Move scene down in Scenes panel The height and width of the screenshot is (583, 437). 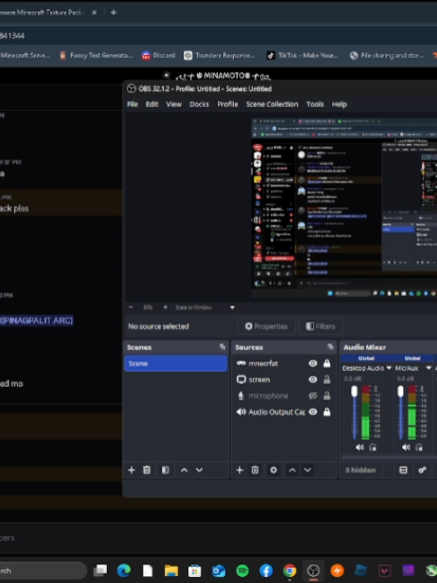coord(199,470)
